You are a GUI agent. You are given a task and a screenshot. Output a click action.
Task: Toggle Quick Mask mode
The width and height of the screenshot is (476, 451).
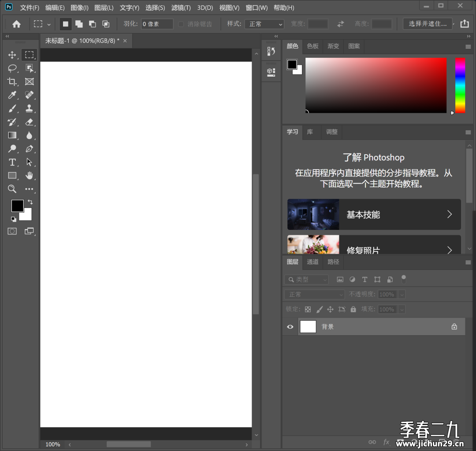pyautogui.click(x=12, y=231)
